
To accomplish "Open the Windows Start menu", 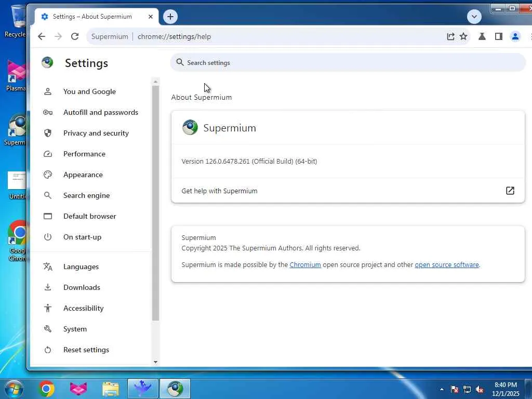I will 14,389.
